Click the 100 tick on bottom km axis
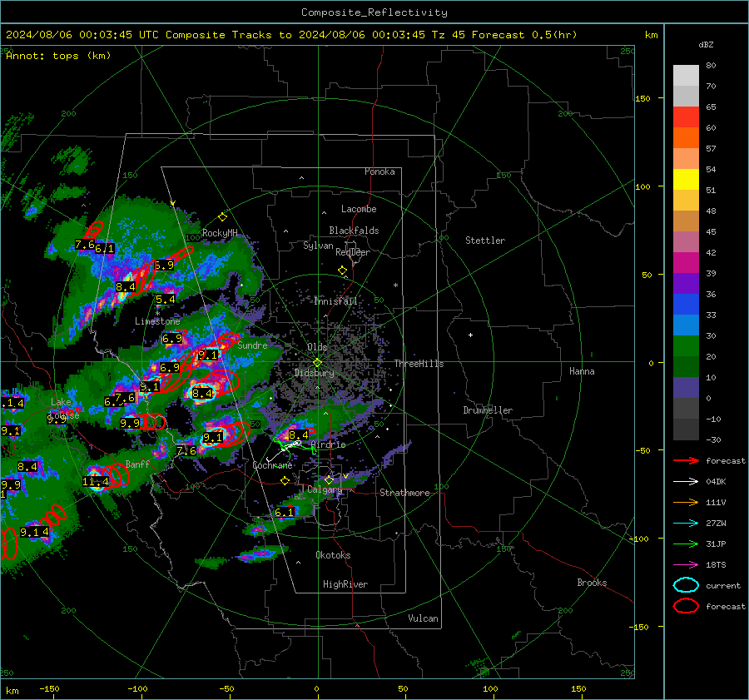Viewport: 749px width, 700px height. [490, 688]
